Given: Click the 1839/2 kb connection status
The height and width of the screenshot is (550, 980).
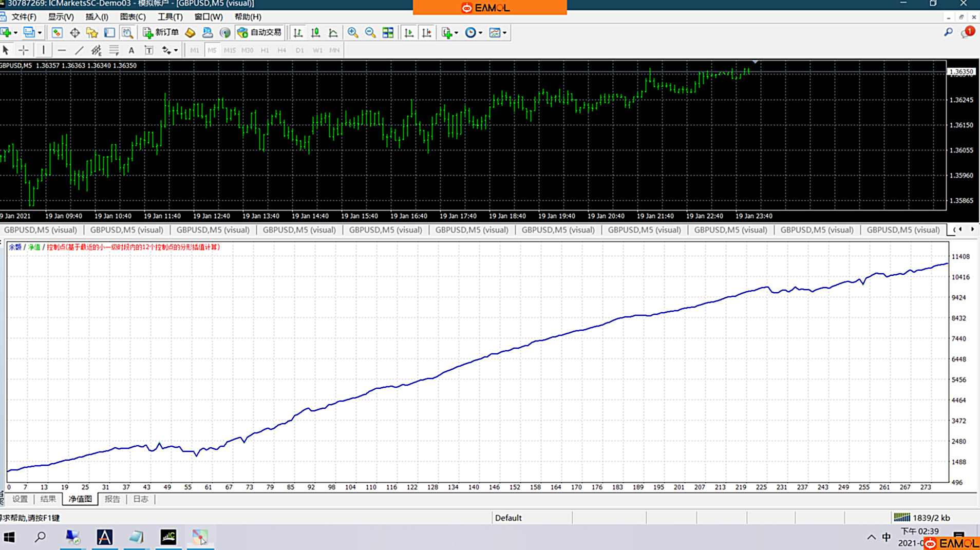Looking at the screenshot, I should click(x=922, y=518).
